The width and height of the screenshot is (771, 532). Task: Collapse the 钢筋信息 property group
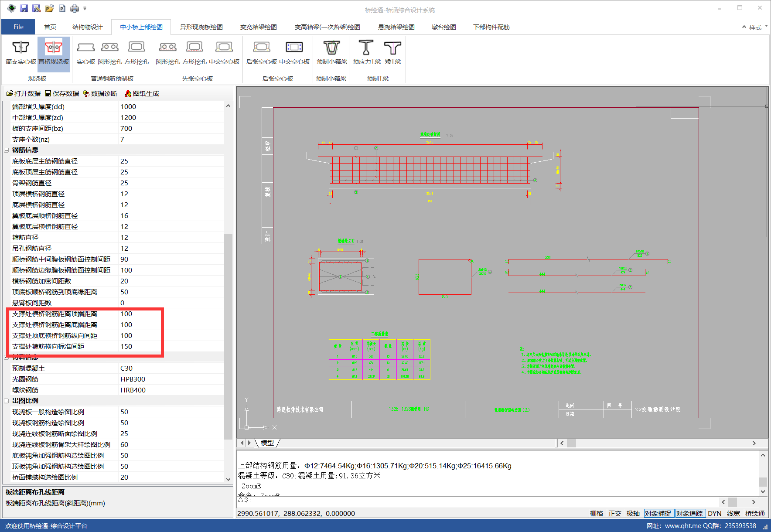tap(7, 150)
